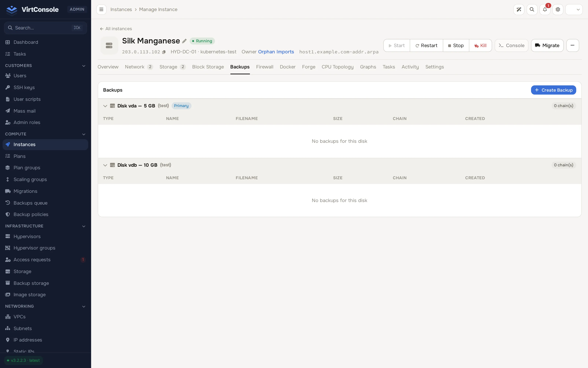Click the VirtConsole logo
The height and width of the screenshot is (368, 588).
click(32, 10)
